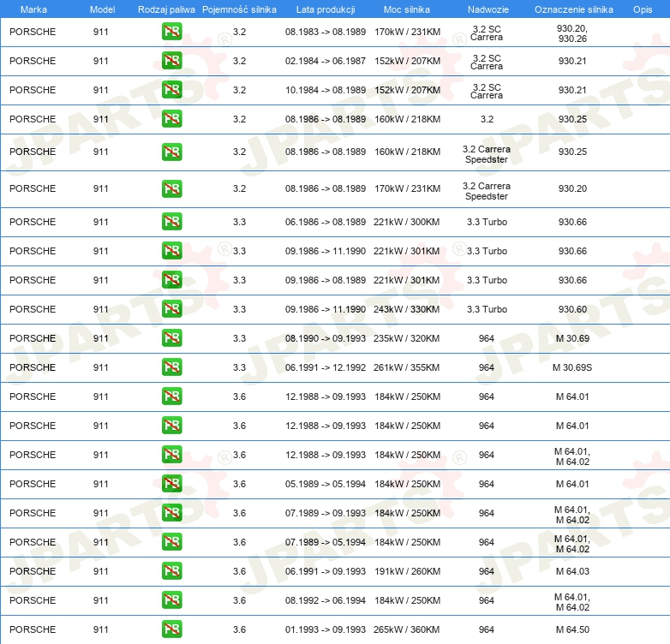Click the fuel icon in the 243kW / 330KM row
Image resolution: width=670 pixels, height=644 pixels.
coord(171,309)
